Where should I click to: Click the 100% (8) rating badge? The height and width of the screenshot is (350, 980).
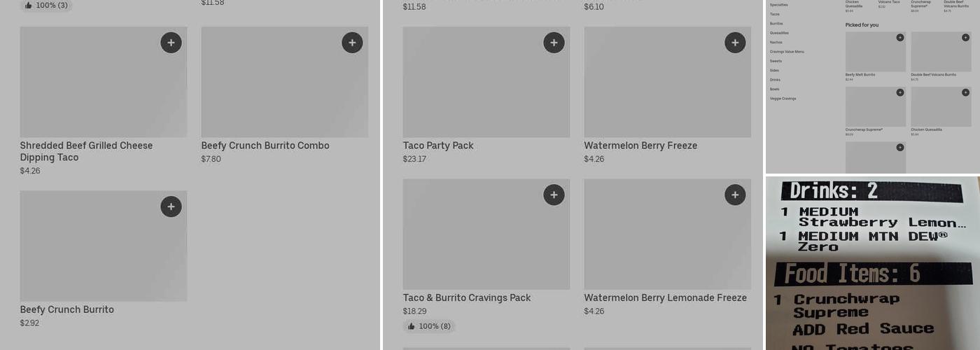[x=429, y=326]
